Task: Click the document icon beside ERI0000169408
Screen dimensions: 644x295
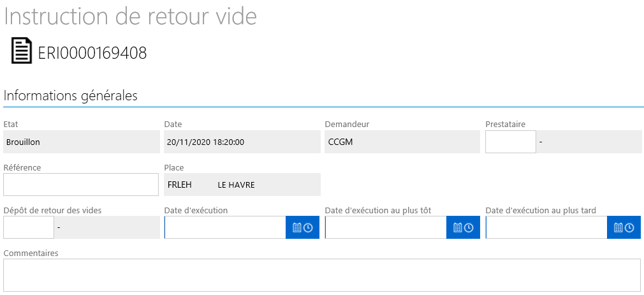Action: 22,50
